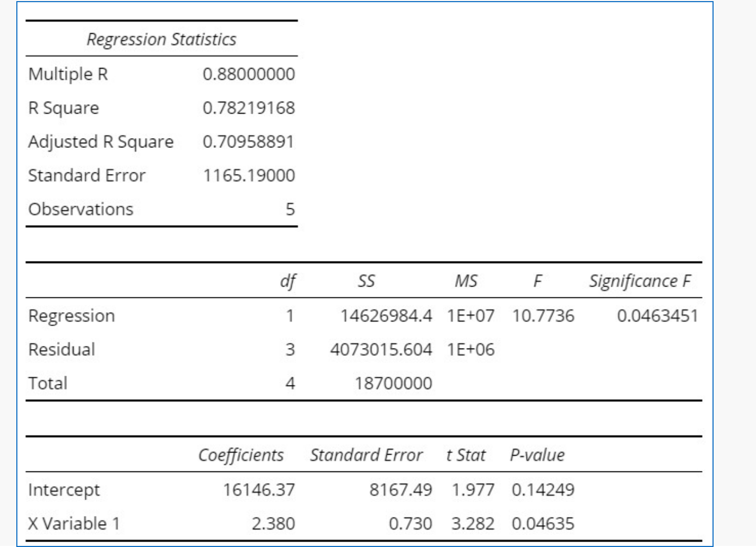The width and height of the screenshot is (756, 547).
Task: Click the df column header
Action: point(288,281)
